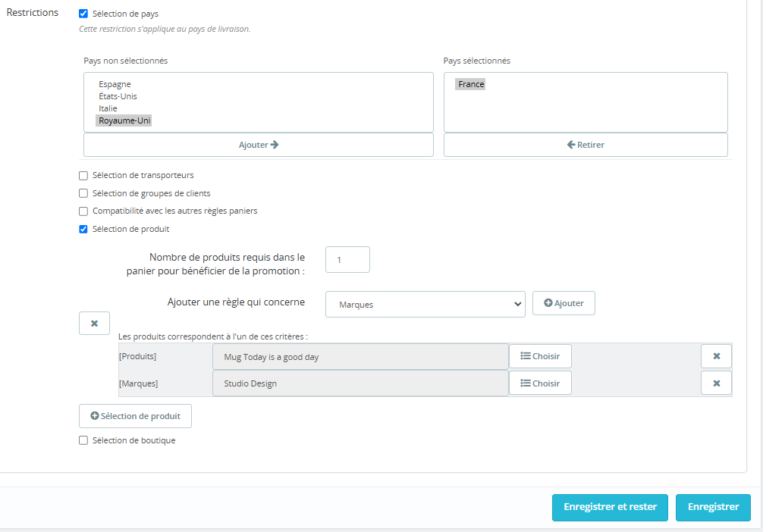Check the Sélection de boutique option
Image resolution: width=763 pixels, height=532 pixels.
pos(83,440)
